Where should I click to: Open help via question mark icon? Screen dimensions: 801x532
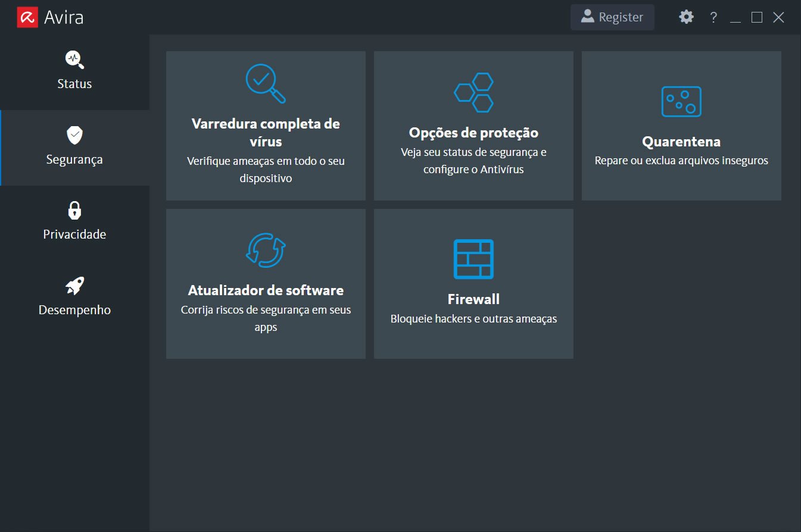(713, 17)
